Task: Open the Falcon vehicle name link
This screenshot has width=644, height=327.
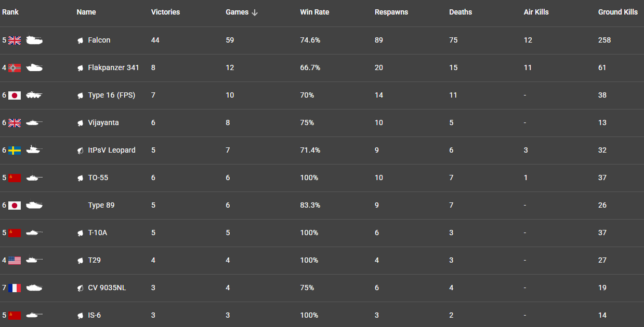Action: click(99, 40)
